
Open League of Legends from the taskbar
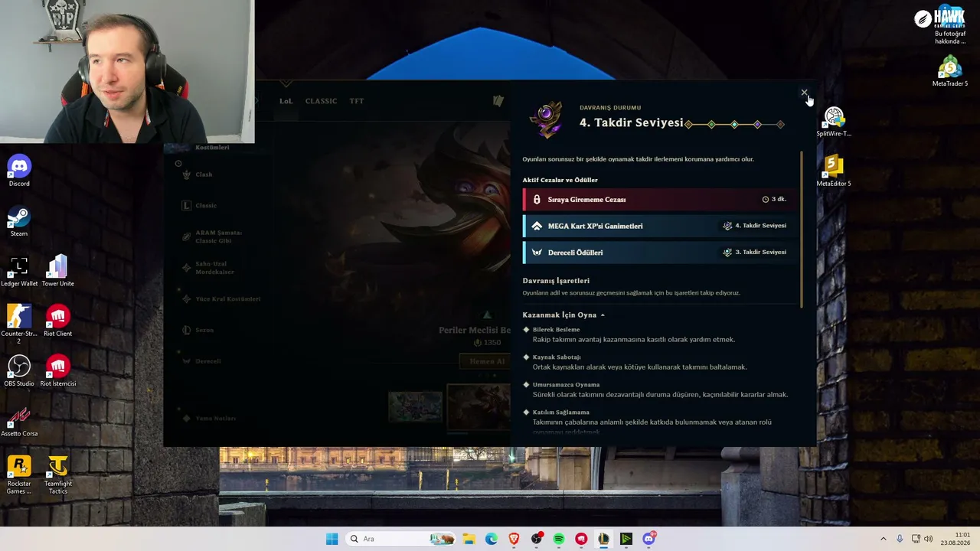click(x=604, y=539)
